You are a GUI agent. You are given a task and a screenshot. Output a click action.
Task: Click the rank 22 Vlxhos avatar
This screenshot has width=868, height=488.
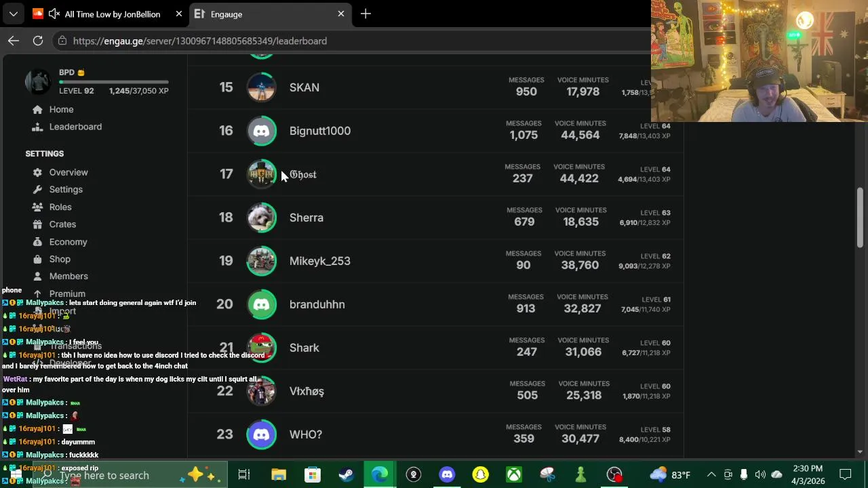[x=261, y=391]
